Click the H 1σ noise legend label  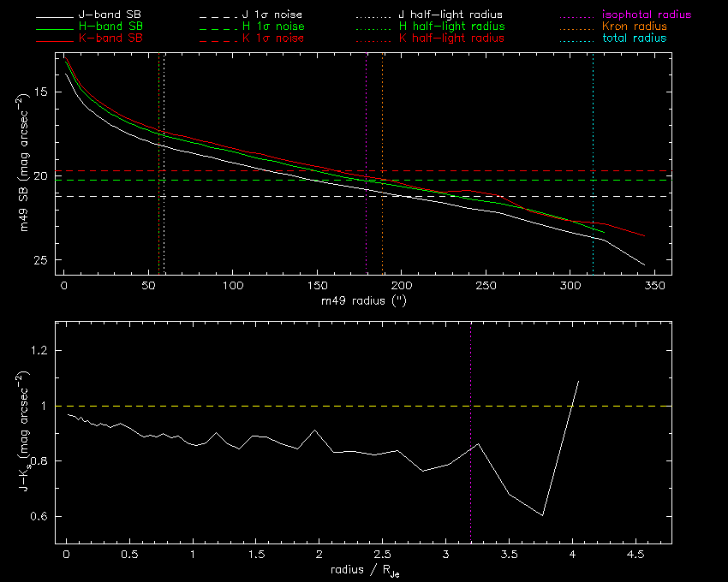coord(274,27)
